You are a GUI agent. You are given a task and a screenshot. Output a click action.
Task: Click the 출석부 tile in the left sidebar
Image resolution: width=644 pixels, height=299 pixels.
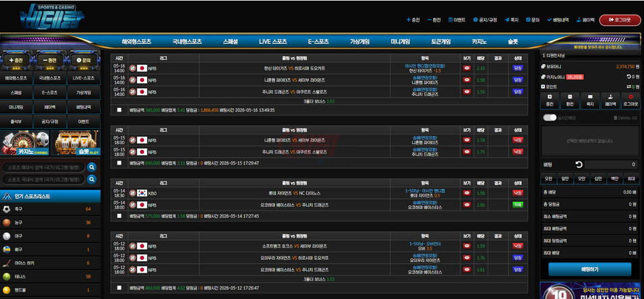pyautogui.click(x=16, y=121)
